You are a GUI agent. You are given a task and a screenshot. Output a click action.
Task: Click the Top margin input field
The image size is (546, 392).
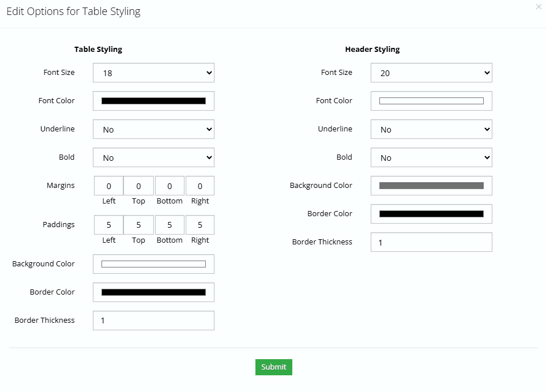pos(138,186)
